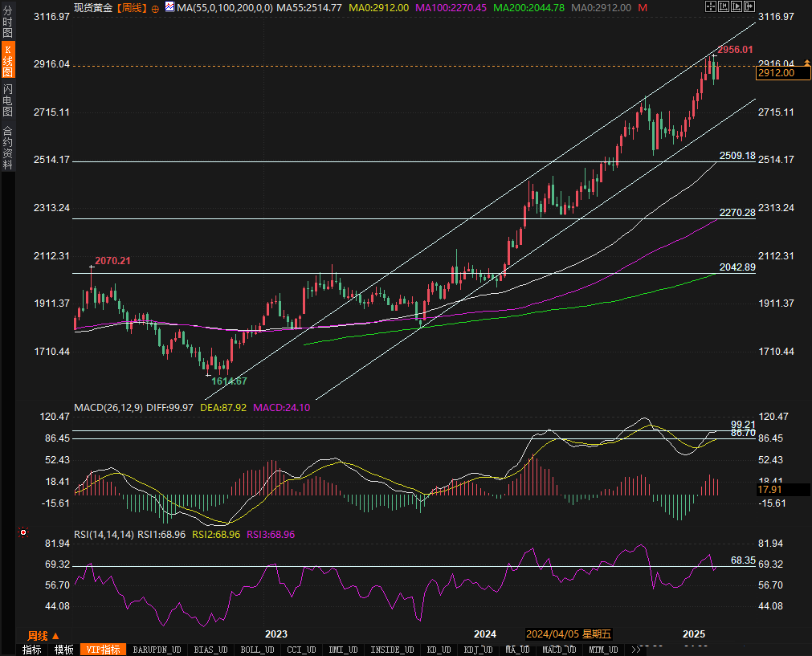Screen dimensions: 812x656
Task: Click the 2956.01 high price marker
Action: click(734, 50)
